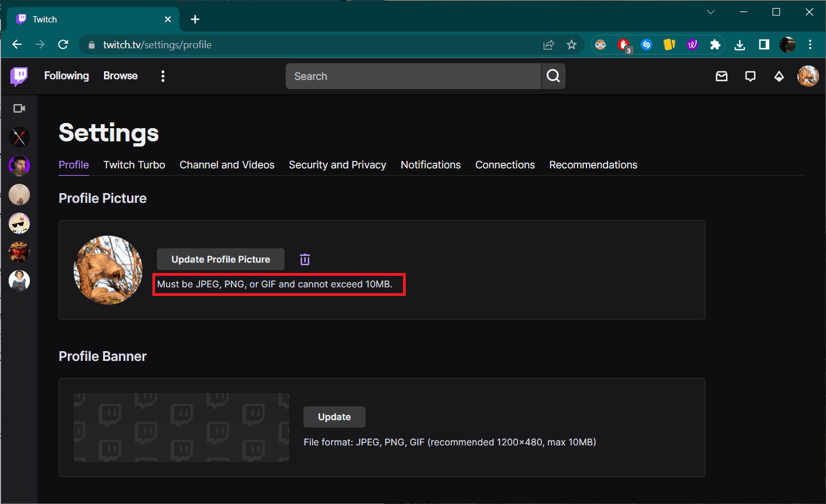Delete profile picture using trash icon

coord(305,259)
